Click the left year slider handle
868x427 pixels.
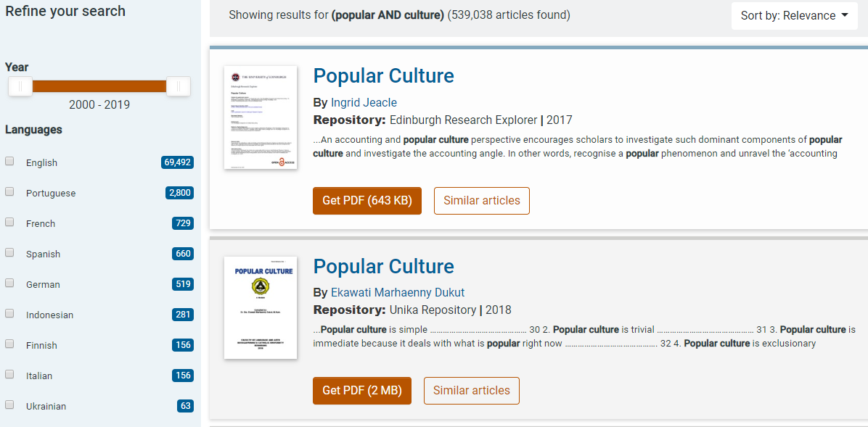click(x=20, y=87)
